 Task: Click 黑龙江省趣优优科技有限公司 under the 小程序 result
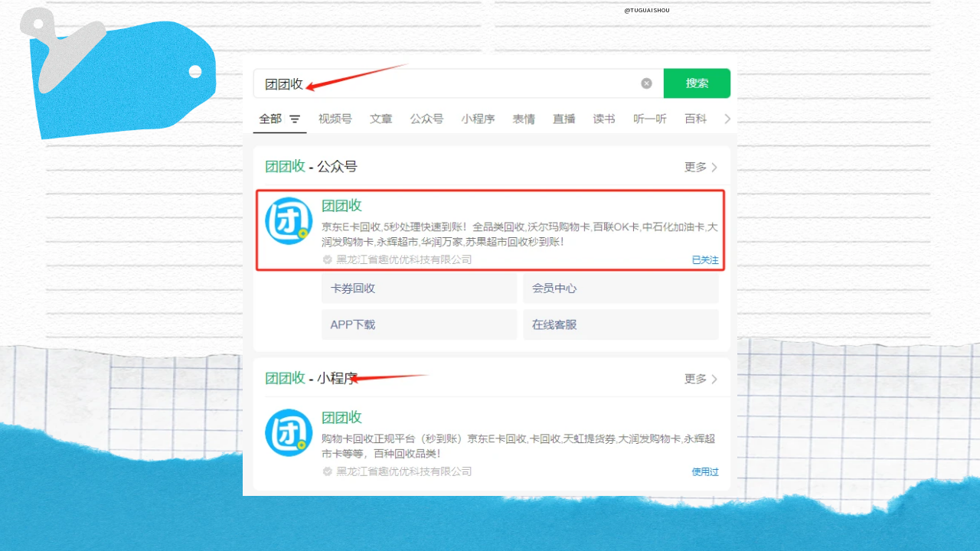click(x=404, y=471)
